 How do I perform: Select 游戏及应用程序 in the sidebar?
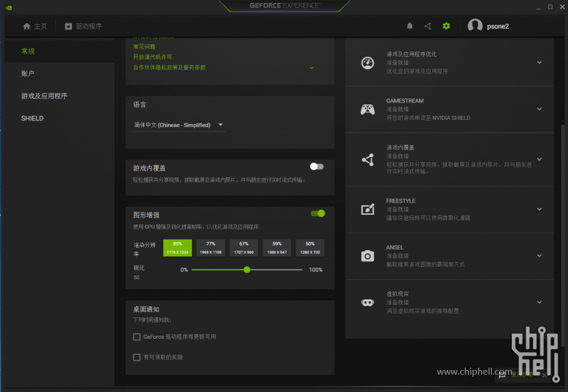pos(59,96)
